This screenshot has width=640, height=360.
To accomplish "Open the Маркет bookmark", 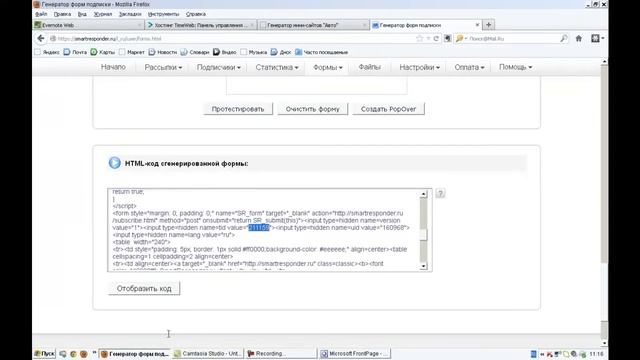I will click(x=131, y=52).
